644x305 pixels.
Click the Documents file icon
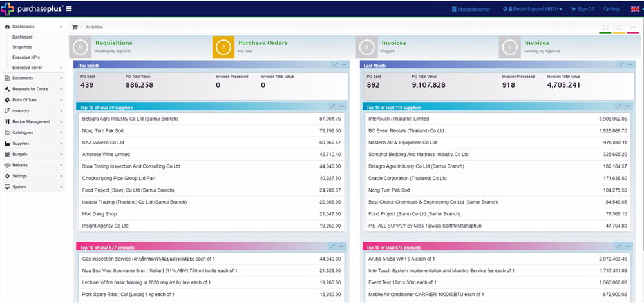(x=7, y=78)
